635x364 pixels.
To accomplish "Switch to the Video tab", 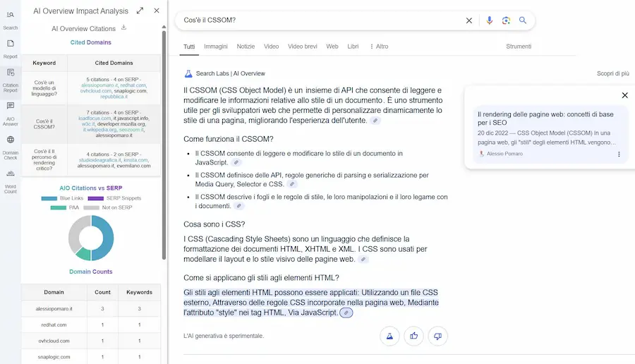I will click(x=272, y=47).
